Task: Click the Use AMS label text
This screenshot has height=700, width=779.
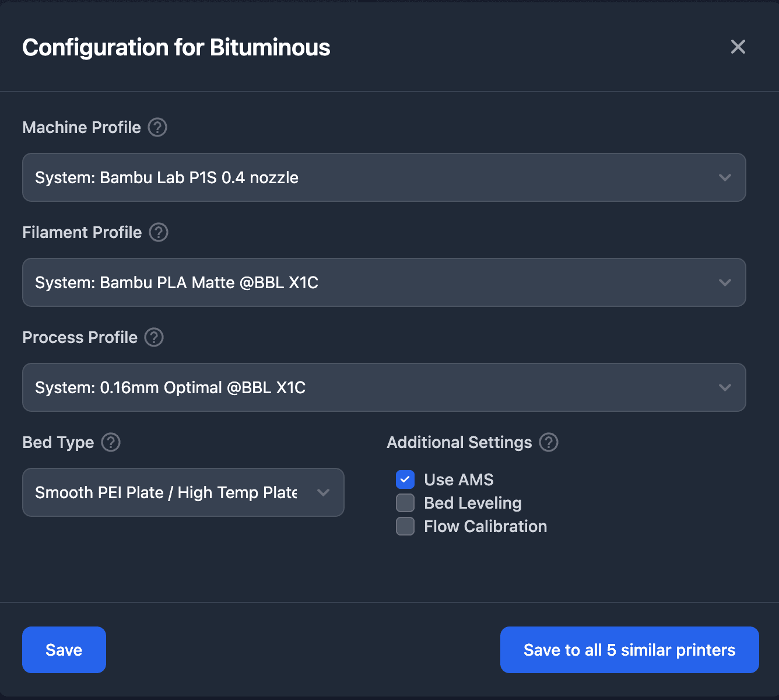Action: [459, 480]
